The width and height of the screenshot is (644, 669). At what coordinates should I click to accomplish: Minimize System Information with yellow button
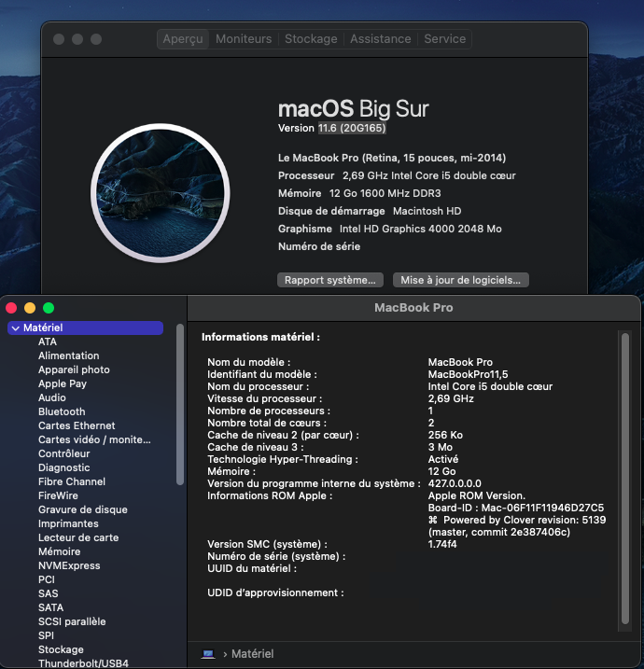click(x=30, y=308)
